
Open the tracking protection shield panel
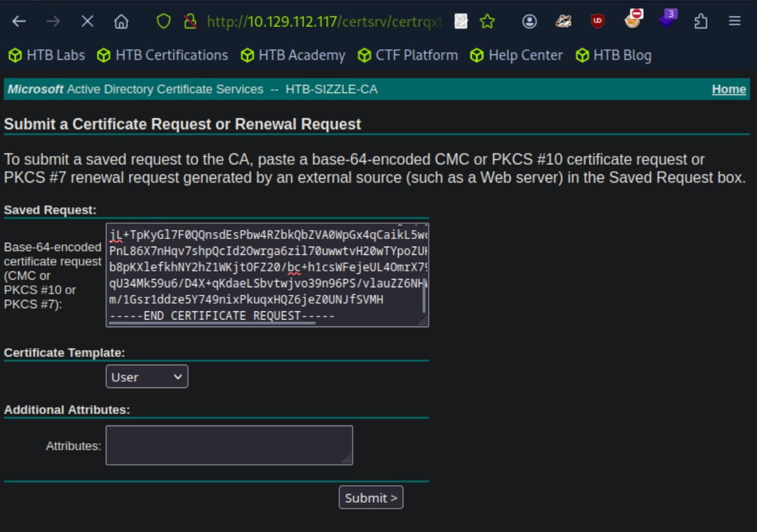pyautogui.click(x=164, y=21)
